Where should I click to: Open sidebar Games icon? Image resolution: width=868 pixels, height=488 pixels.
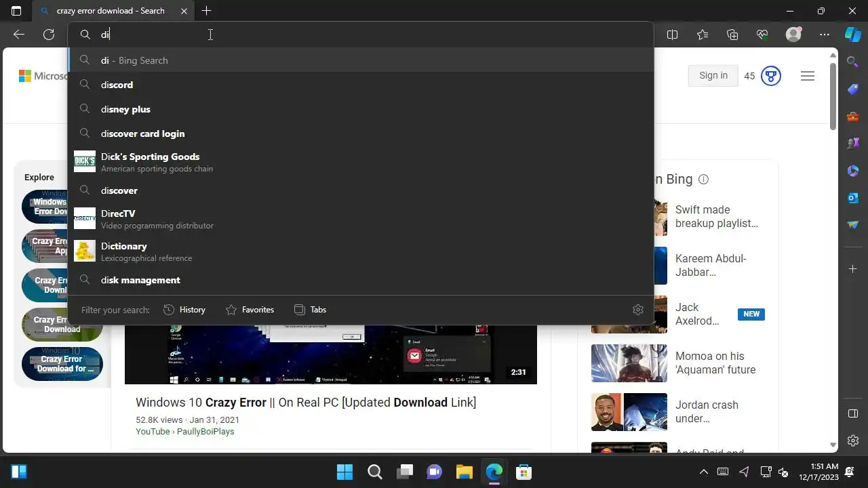(853, 144)
